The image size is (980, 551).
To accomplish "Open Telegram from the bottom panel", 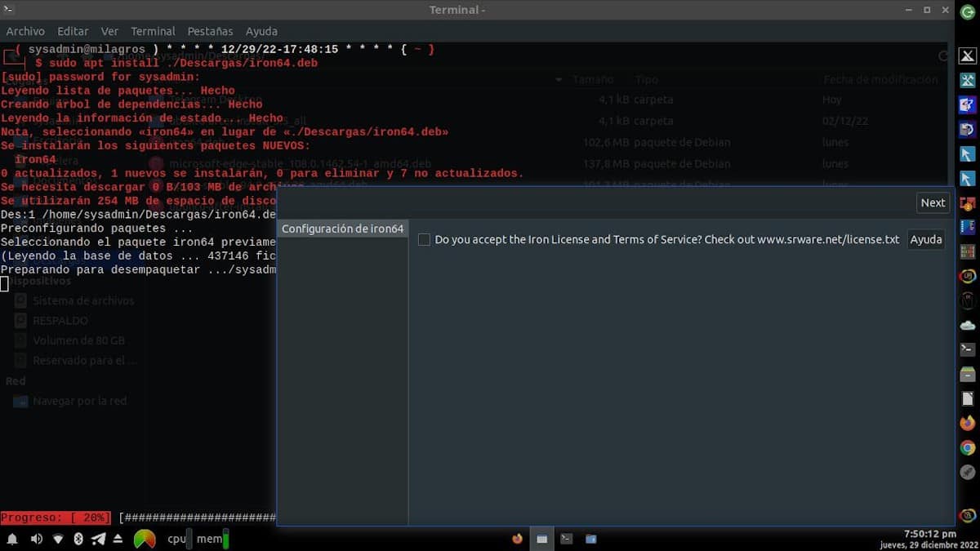I will click(99, 539).
